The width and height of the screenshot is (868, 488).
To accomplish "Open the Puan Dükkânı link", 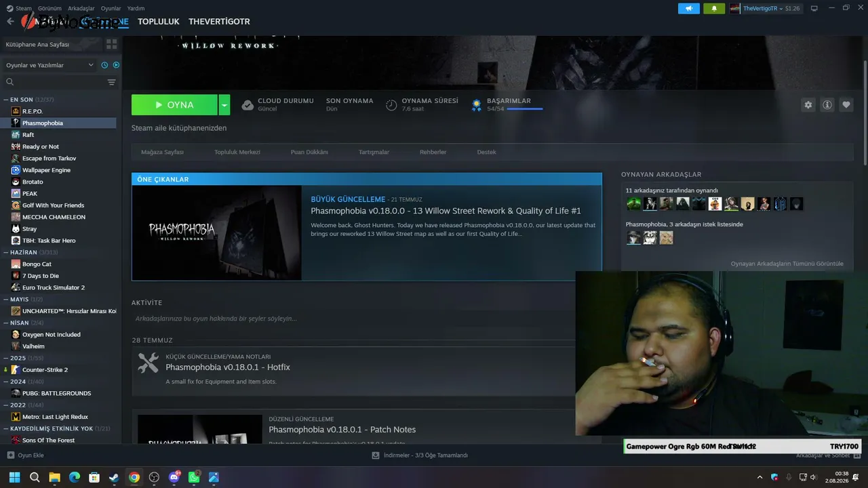I will point(309,152).
